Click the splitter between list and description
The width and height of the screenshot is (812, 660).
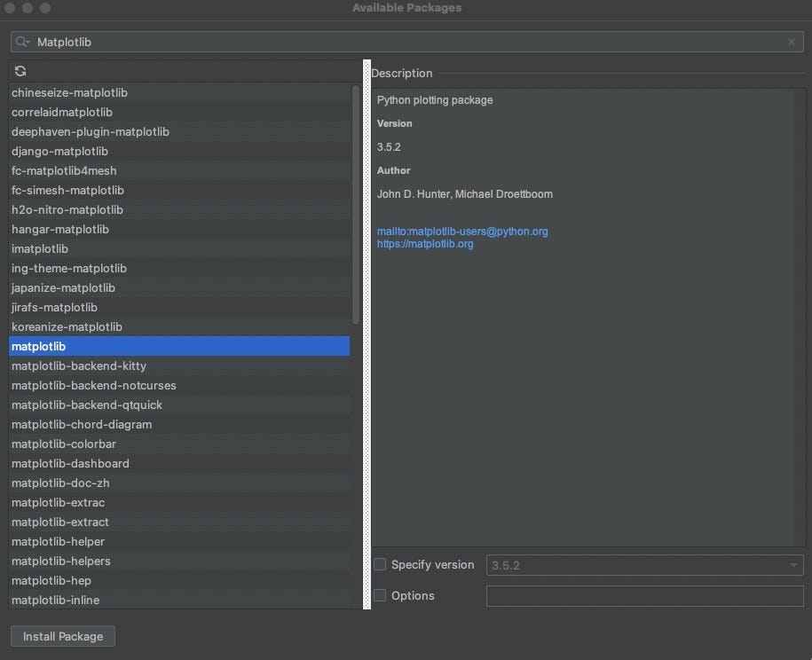click(367, 334)
